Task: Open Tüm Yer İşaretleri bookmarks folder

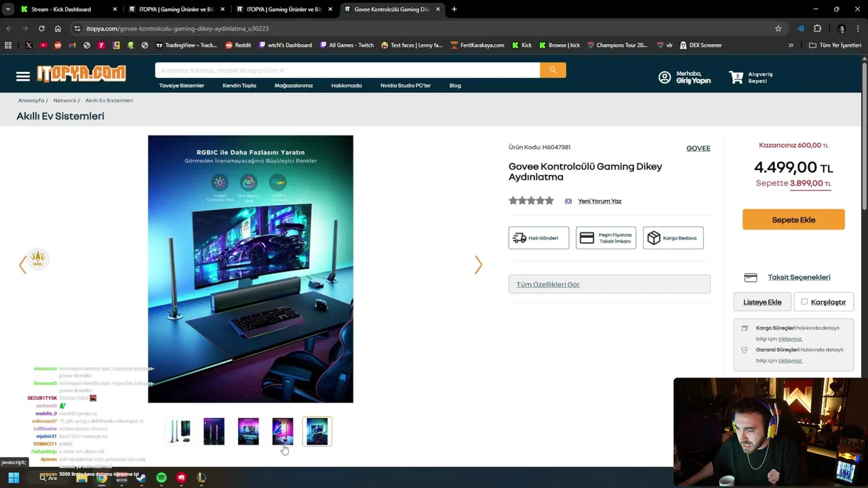Action: point(835,45)
